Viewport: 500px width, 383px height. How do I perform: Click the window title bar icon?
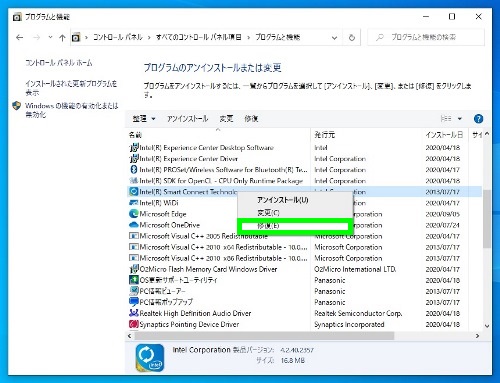17,17
